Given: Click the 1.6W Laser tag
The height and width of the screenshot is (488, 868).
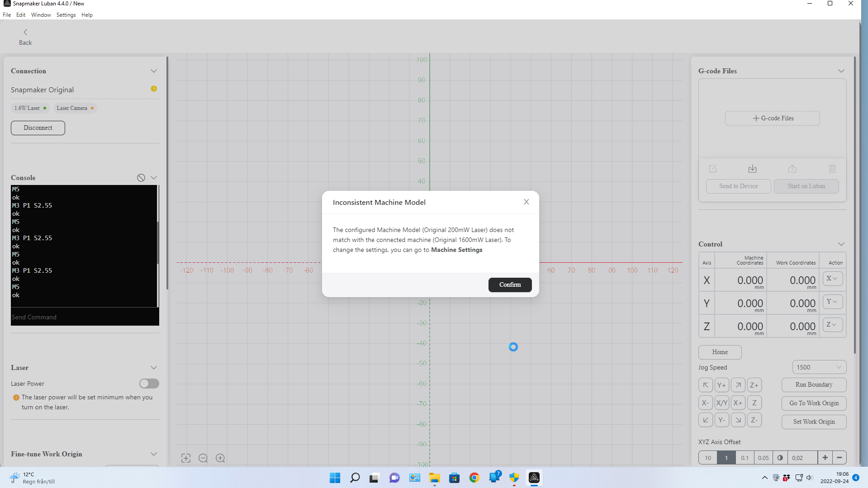Looking at the screenshot, I should (x=30, y=108).
